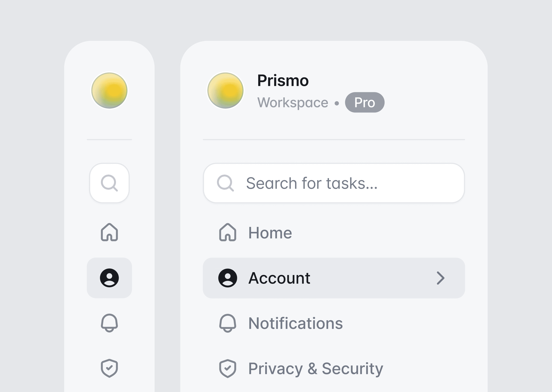The width and height of the screenshot is (552, 392).
Task: Open the Home menu item
Action: (270, 233)
